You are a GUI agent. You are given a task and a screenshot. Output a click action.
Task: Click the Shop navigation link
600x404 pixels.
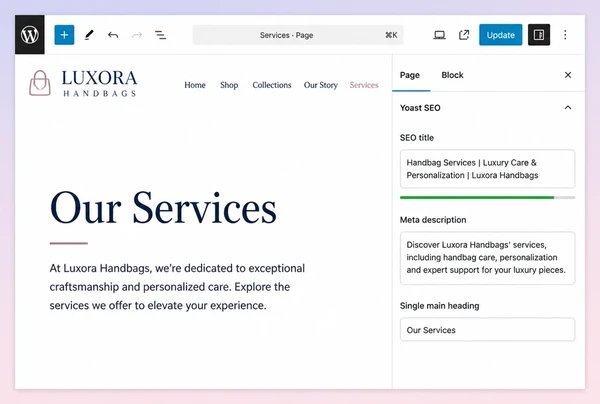pos(229,85)
